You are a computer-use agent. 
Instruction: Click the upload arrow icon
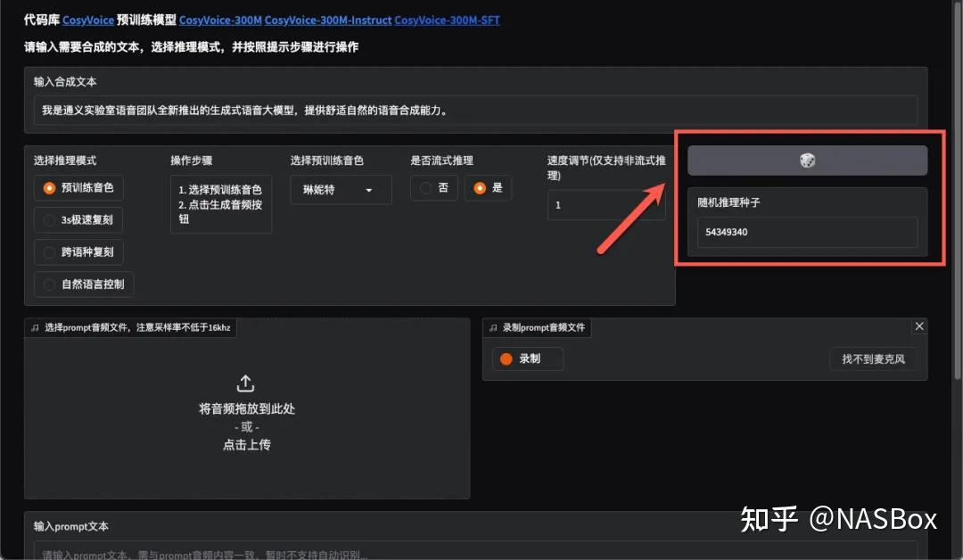click(x=246, y=383)
